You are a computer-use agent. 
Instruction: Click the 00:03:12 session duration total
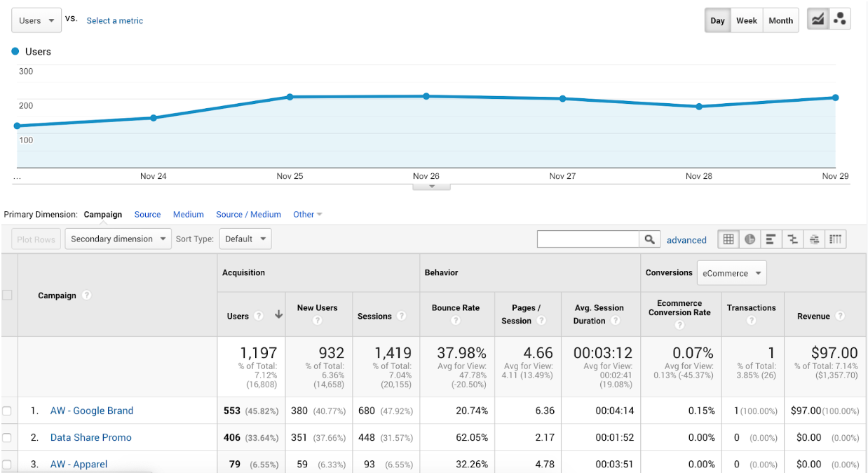tap(603, 353)
